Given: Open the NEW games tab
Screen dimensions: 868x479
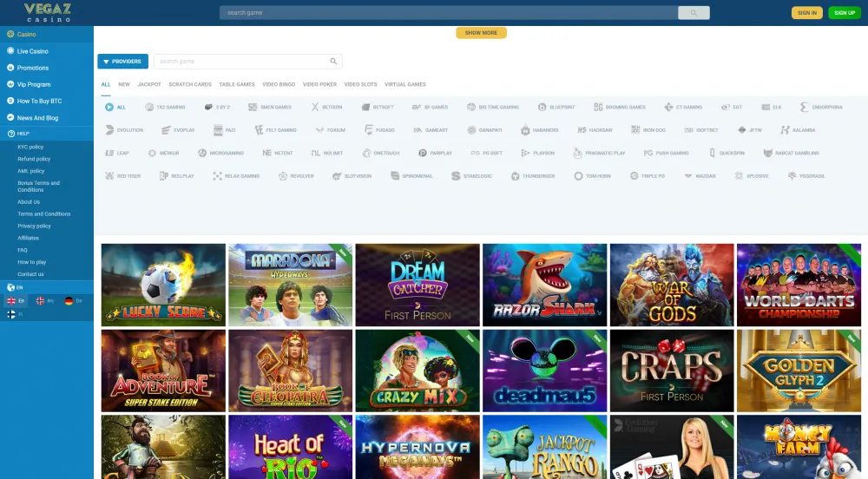Looking at the screenshot, I should point(124,85).
